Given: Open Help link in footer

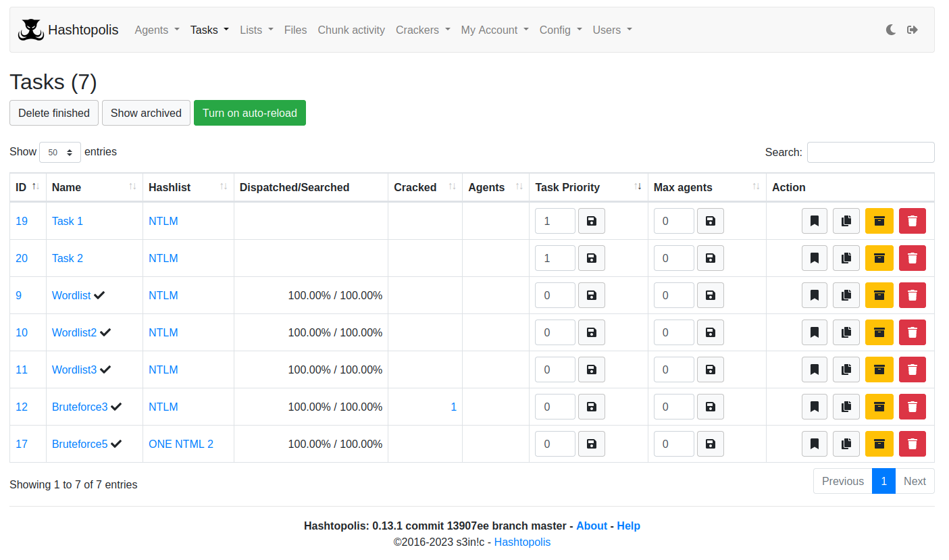Looking at the screenshot, I should coord(628,526).
